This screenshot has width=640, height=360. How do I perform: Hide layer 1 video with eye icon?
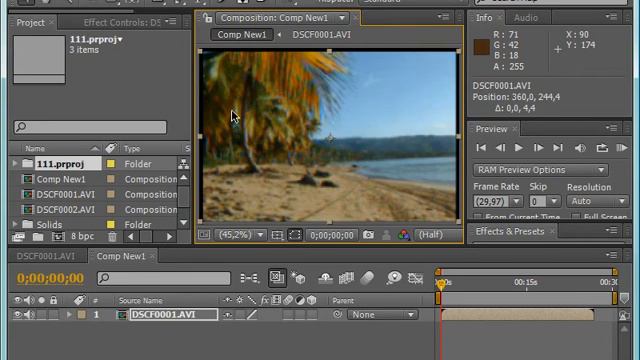(18, 315)
